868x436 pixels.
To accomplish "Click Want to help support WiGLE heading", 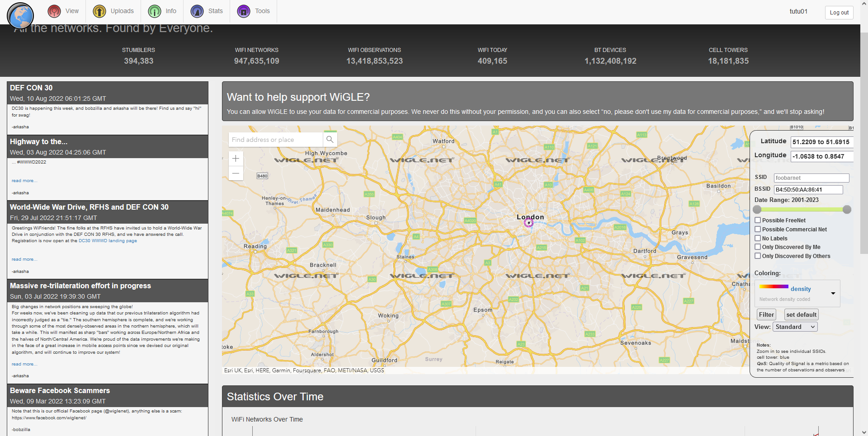I will click(298, 97).
